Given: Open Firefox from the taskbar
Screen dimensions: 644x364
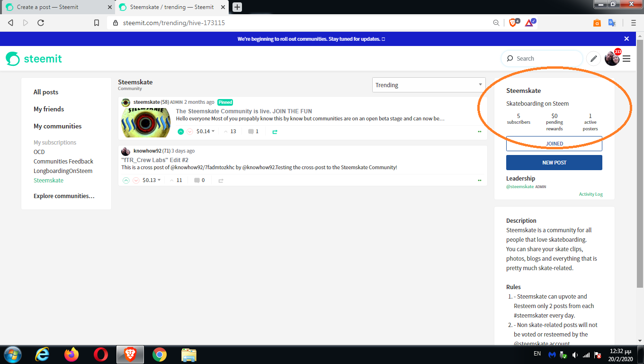Looking at the screenshot, I should pyautogui.click(x=71, y=355).
